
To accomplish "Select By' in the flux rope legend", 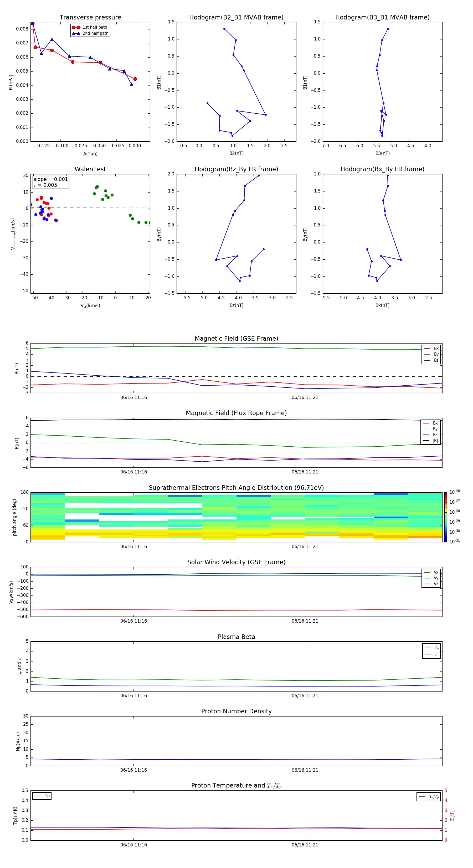I will (x=431, y=429).
